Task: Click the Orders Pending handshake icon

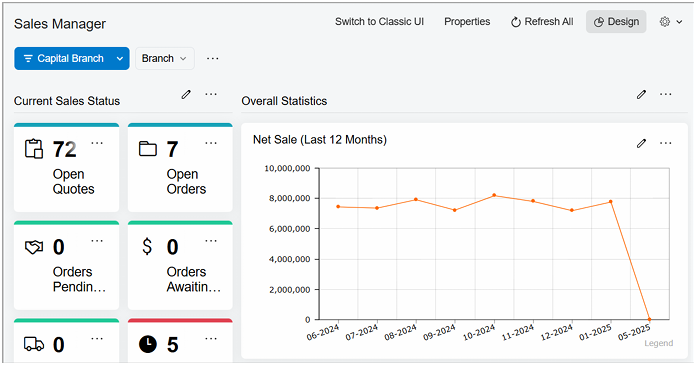Action: [34, 247]
